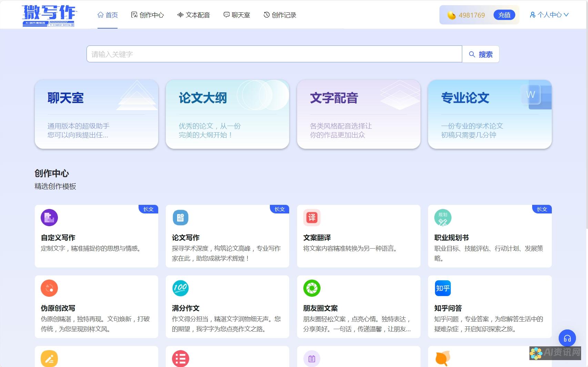
Task: Click the house icon beside 首页
Action: pyautogui.click(x=101, y=15)
